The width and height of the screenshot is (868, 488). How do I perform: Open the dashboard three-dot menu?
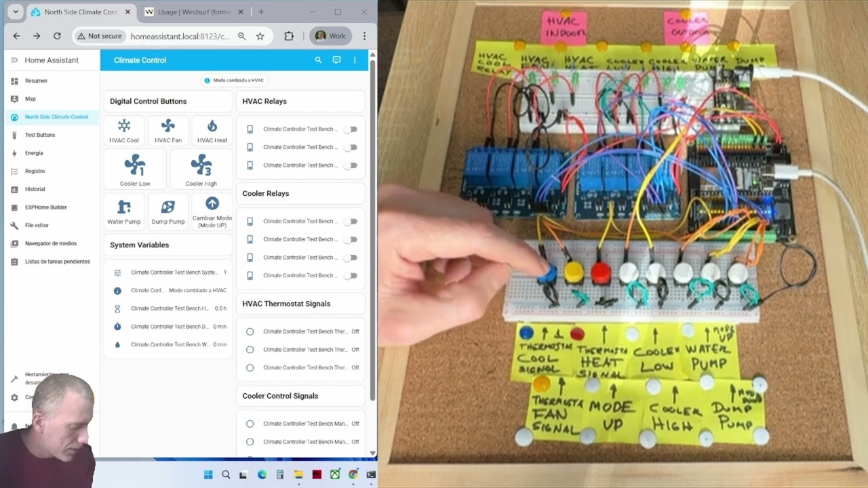click(355, 60)
